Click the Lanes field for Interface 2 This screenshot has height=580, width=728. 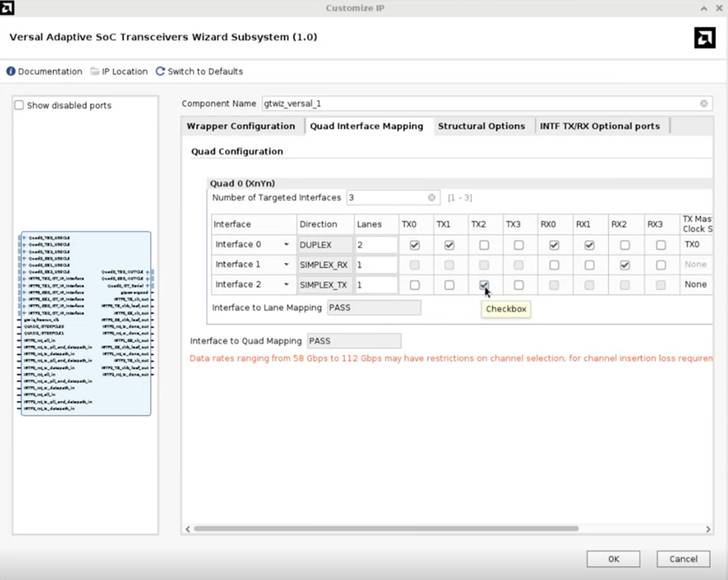click(x=376, y=285)
